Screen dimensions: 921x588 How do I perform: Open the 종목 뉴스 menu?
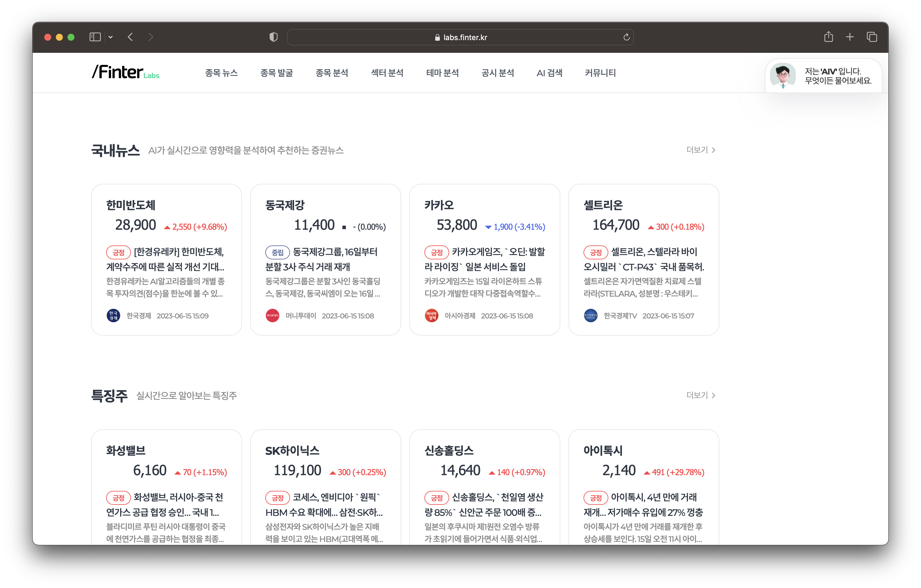point(221,73)
